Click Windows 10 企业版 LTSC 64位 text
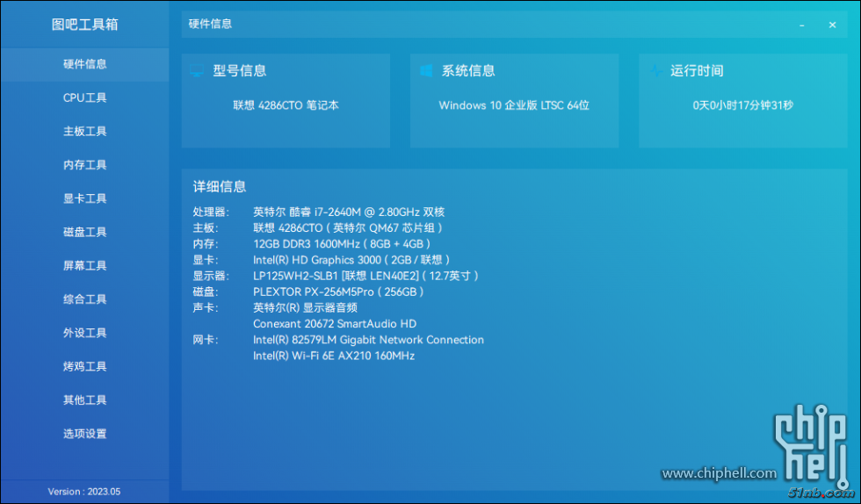This screenshot has width=861, height=504. click(x=514, y=105)
